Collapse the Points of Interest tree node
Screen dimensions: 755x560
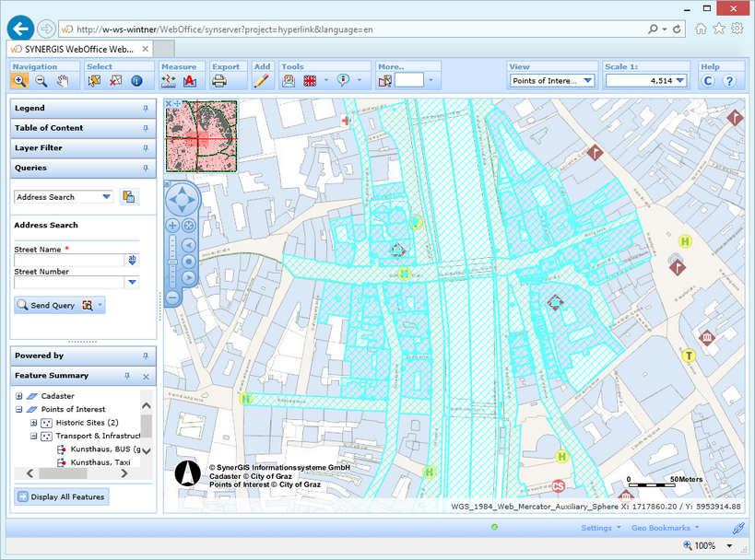coord(18,409)
